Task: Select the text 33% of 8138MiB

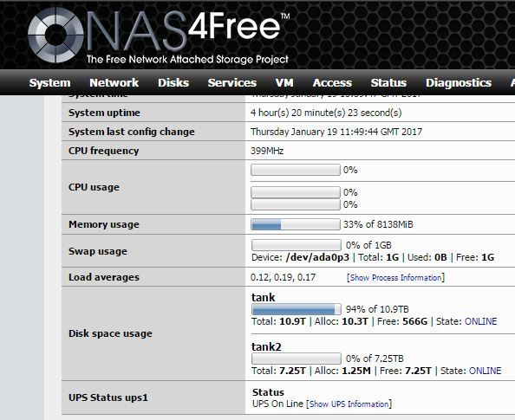Action: [378, 224]
